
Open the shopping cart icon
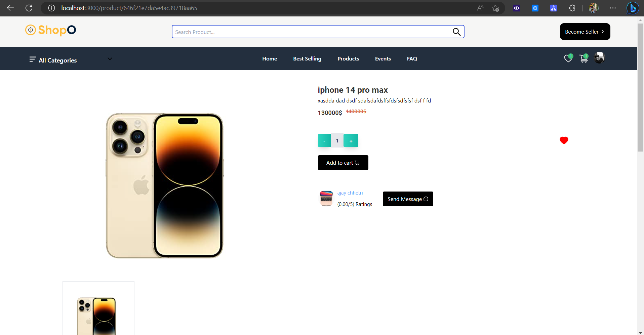click(583, 58)
